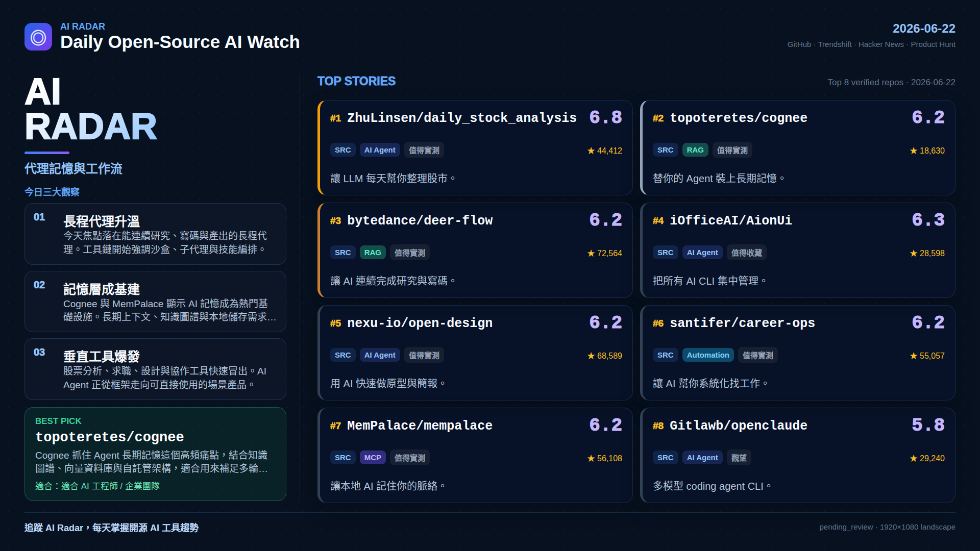Click 適合 AI 工程師 / 企業團隊 line
980x551 pixels.
[x=97, y=486]
